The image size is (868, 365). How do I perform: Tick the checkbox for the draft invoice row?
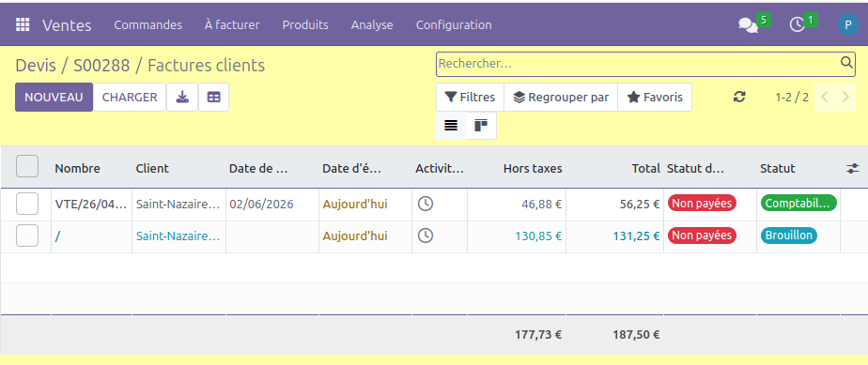[27, 236]
